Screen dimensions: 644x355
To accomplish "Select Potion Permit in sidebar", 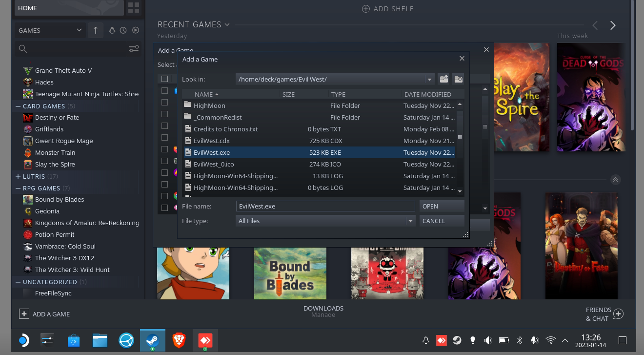I will (55, 234).
